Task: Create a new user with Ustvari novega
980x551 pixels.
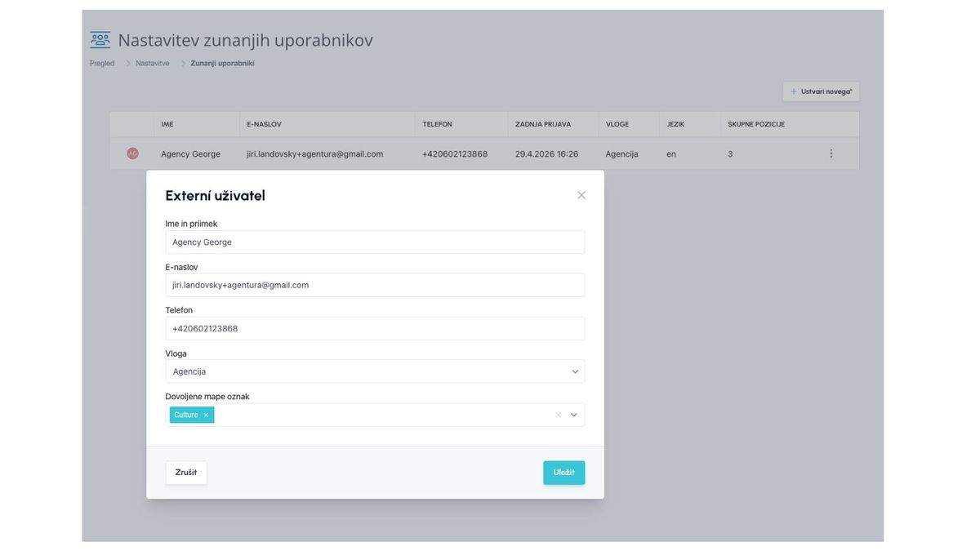Action: pos(821,91)
